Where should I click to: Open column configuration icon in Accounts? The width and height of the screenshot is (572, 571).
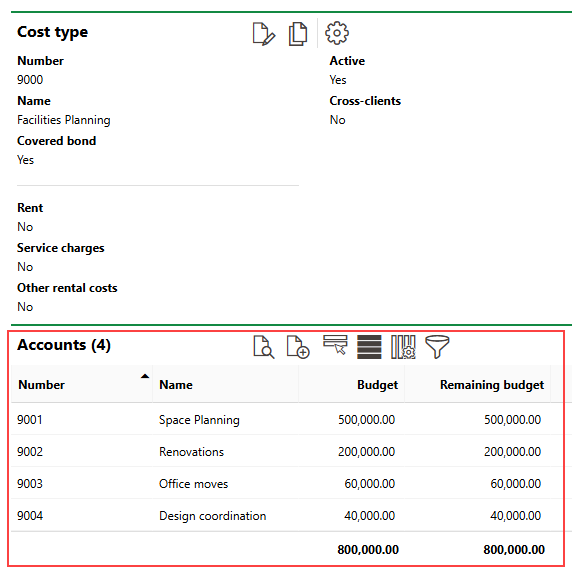pyautogui.click(x=403, y=347)
